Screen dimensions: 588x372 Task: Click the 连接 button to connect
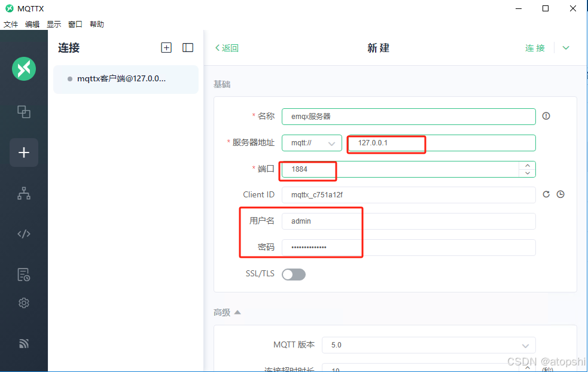[x=534, y=47]
